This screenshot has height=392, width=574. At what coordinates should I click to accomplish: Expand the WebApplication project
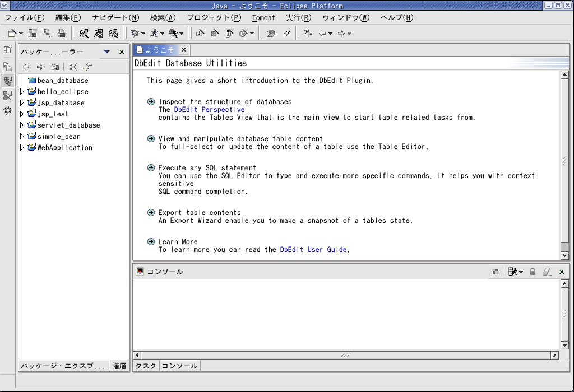click(22, 147)
